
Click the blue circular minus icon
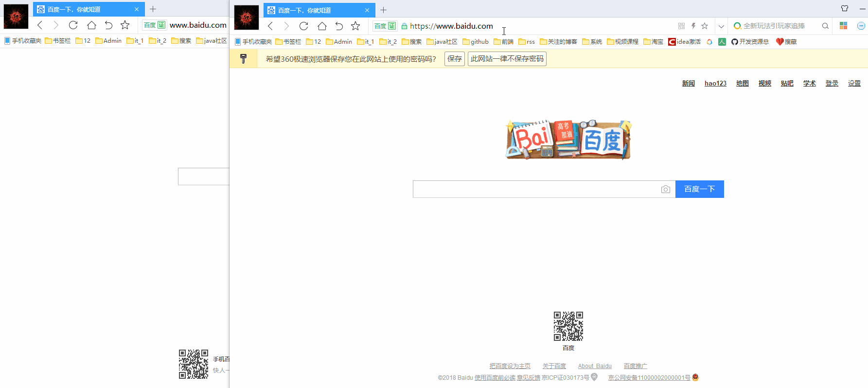861,26
